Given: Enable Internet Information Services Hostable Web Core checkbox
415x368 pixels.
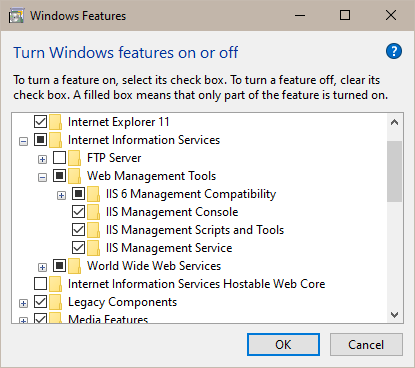Looking at the screenshot, I should point(40,283).
